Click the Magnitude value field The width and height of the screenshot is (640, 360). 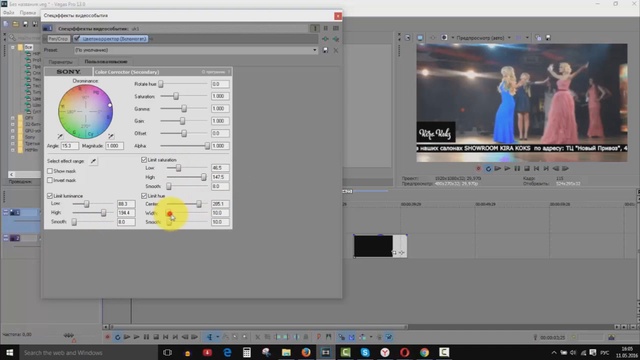[x=114, y=146]
